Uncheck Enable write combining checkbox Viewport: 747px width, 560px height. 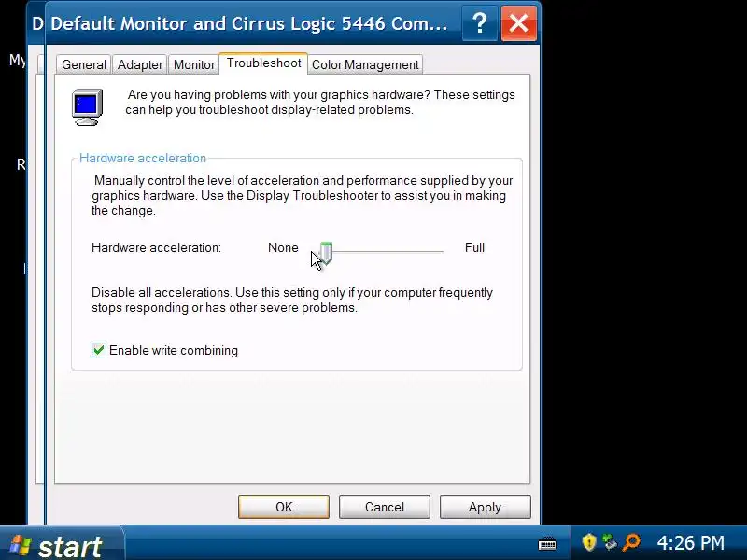(99, 350)
